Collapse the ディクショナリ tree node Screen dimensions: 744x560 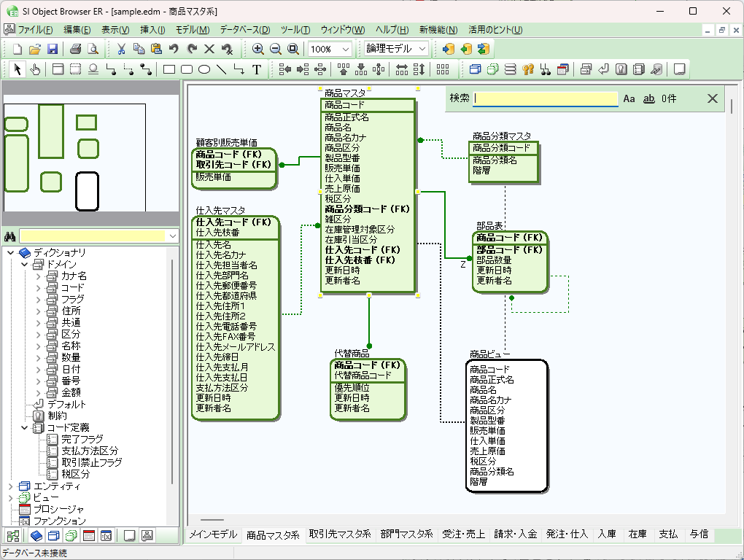tap(11, 252)
